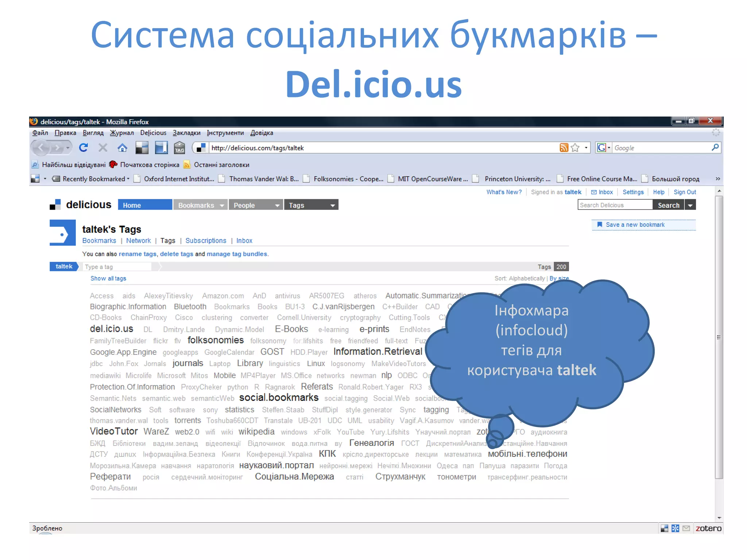Image resolution: width=747 pixels, height=560 pixels.
Task: Open the Delicious sidebar icon
Action: coord(161,148)
